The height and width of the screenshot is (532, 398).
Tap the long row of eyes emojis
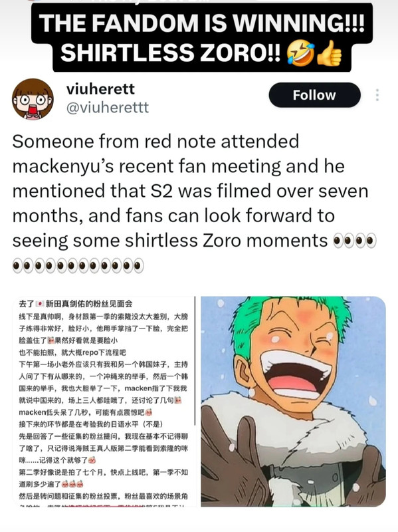pyautogui.click(x=78, y=265)
